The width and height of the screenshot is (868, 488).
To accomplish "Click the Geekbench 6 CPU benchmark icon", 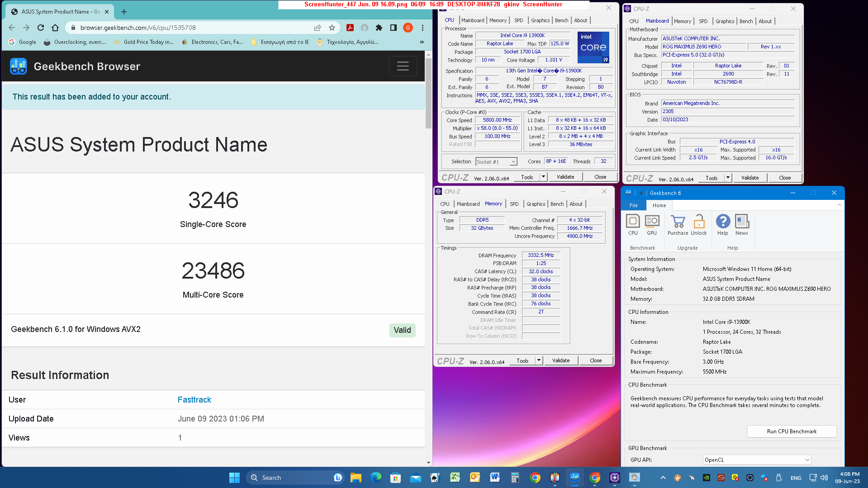I will coord(633,225).
